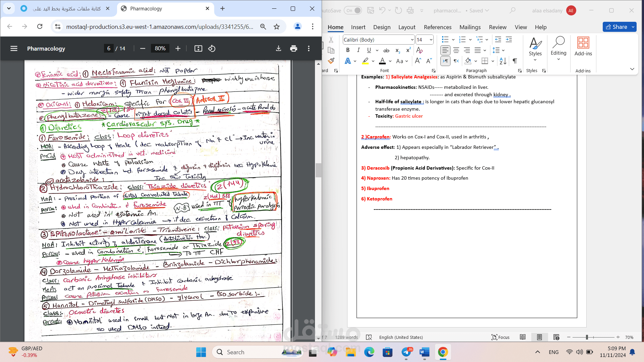Zoom out of the PDF
Image resolution: width=644 pixels, height=362 pixels.
click(x=143, y=49)
